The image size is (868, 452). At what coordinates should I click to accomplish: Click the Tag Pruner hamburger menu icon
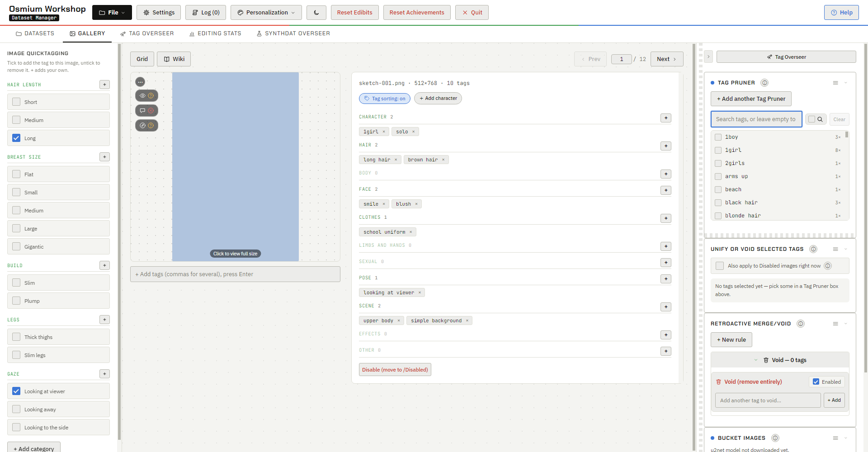(835, 83)
